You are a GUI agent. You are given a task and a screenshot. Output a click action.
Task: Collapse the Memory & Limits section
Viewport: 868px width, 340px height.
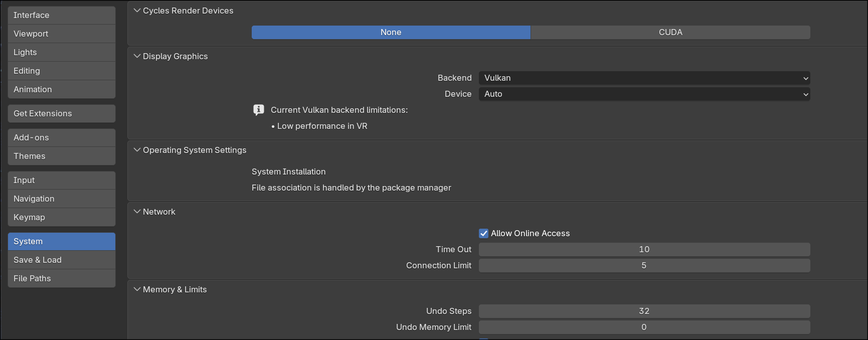(x=137, y=289)
